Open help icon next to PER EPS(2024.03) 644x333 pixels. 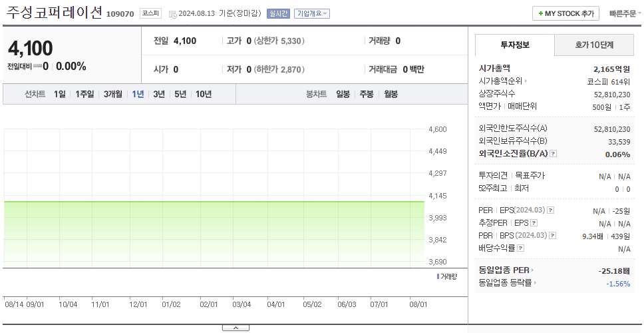pos(550,210)
